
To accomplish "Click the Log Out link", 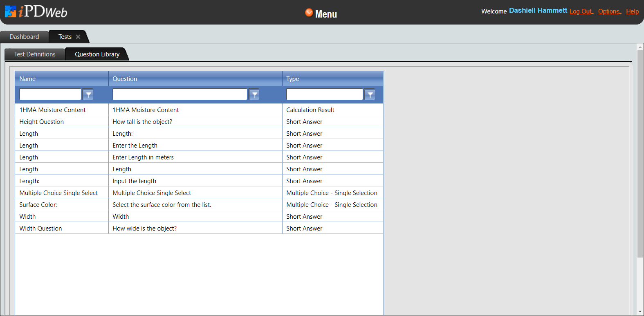I will [x=581, y=11].
